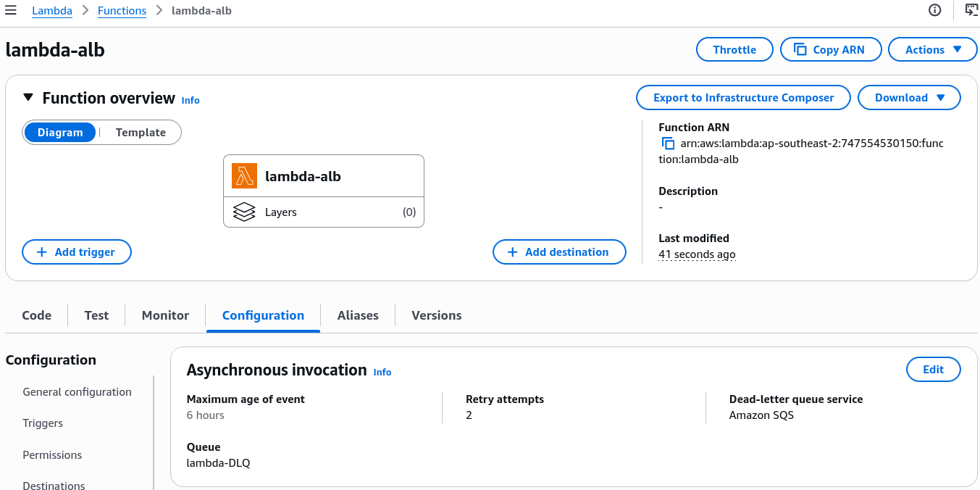Go to Lambda breadcrumb link

click(x=52, y=11)
